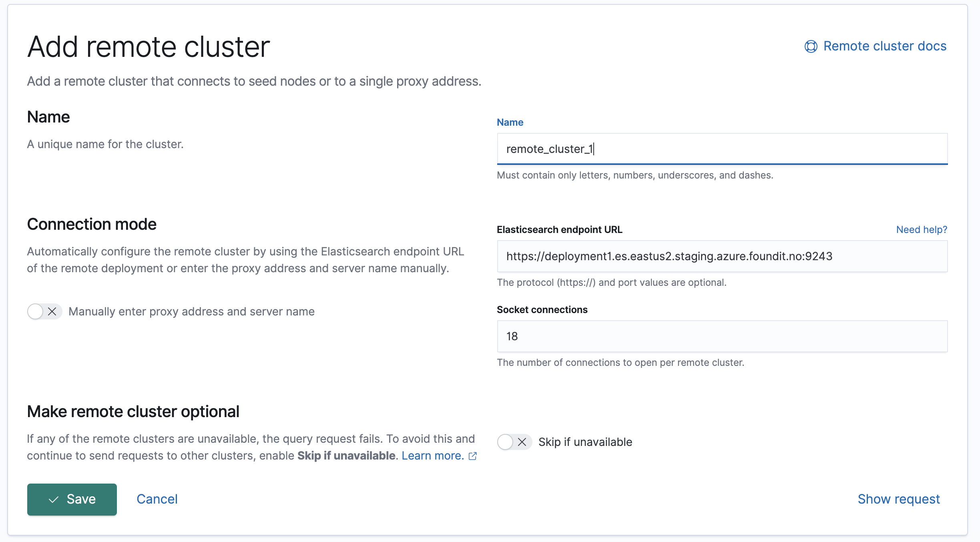980x542 pixels.
Task: Click the Socket connections number field
Action: (x=722, y=336)
